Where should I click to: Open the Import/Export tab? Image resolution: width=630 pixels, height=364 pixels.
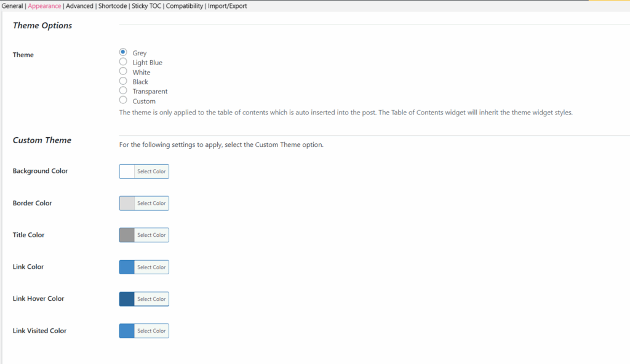228,6
